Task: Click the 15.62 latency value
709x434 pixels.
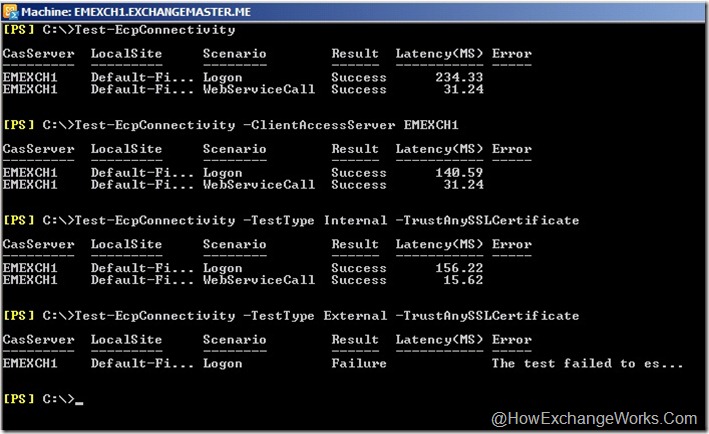Action: tap(463, 280)
